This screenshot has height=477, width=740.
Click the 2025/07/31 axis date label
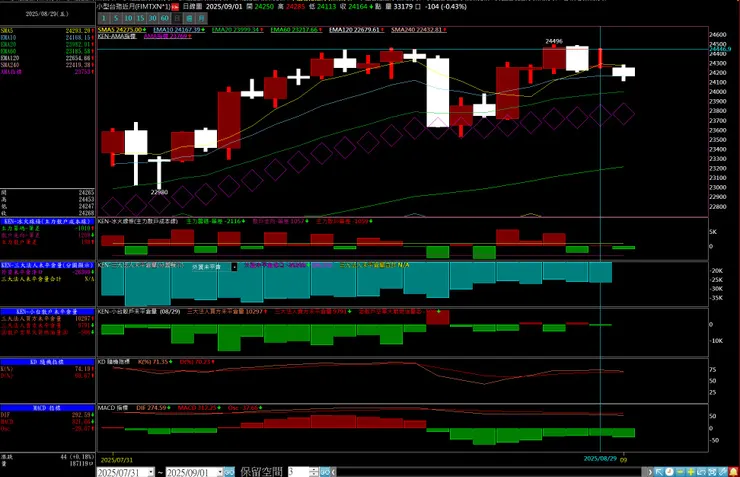point(117,460)
